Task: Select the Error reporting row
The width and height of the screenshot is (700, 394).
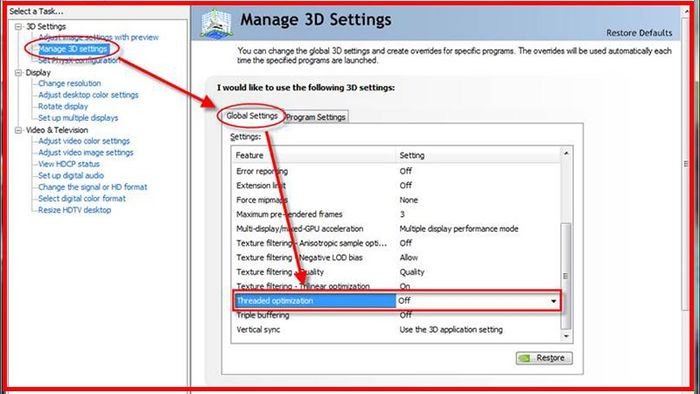Action: tap(396, 171)
